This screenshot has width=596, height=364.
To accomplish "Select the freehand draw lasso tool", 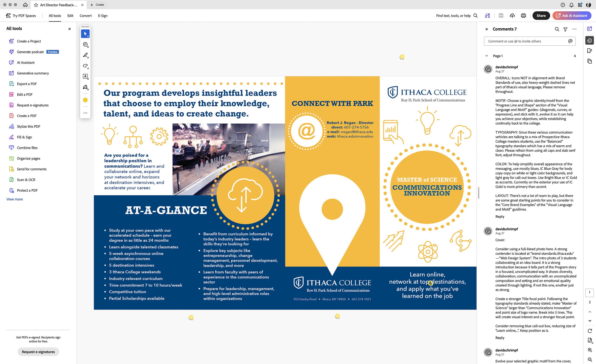I will click(85, 66).
